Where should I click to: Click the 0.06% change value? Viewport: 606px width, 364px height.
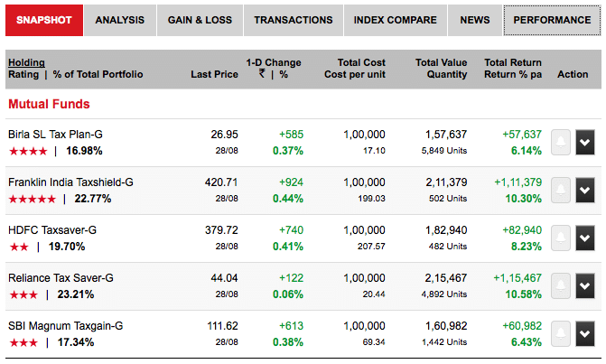click(x=288, y=294)
